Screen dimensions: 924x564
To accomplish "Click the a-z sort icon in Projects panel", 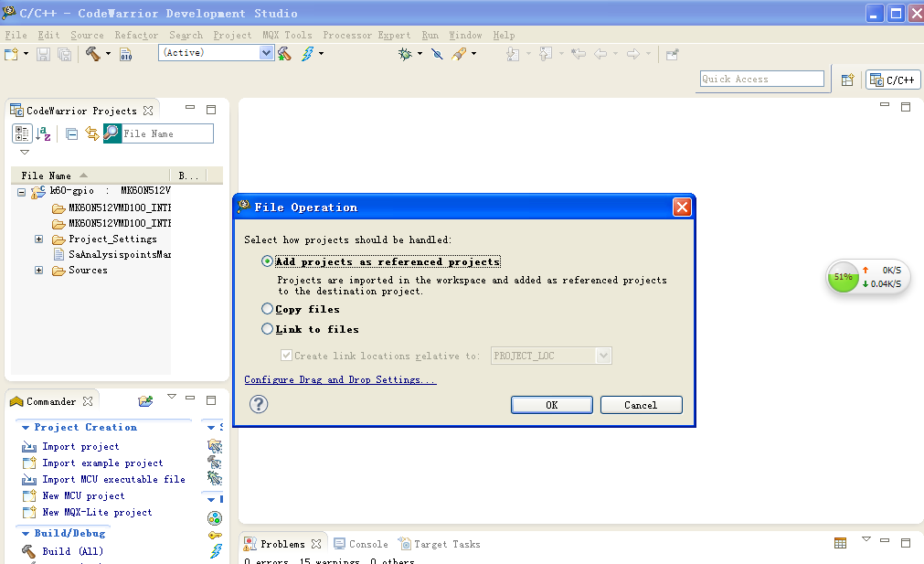I will 44,133.
